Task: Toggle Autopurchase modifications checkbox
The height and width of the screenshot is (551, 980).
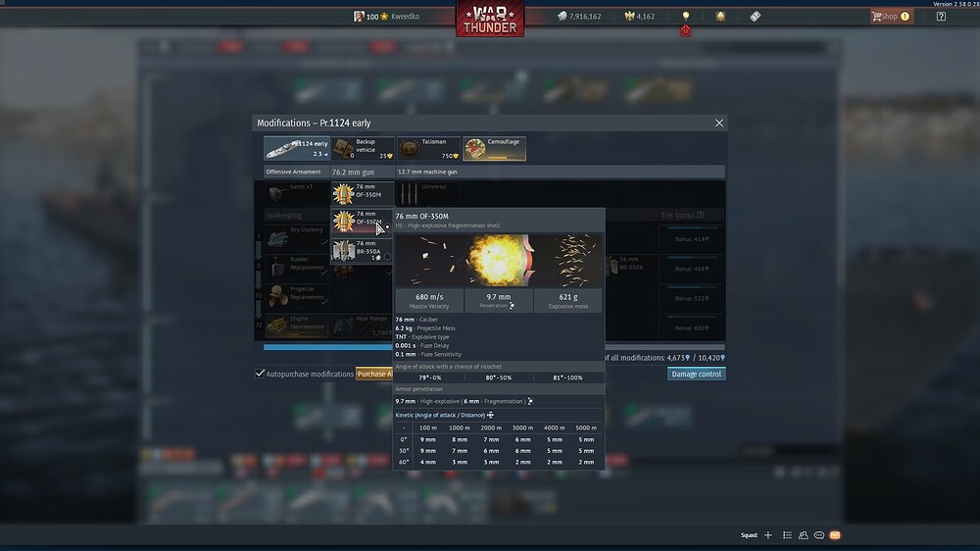Action: tap(260, 374)
